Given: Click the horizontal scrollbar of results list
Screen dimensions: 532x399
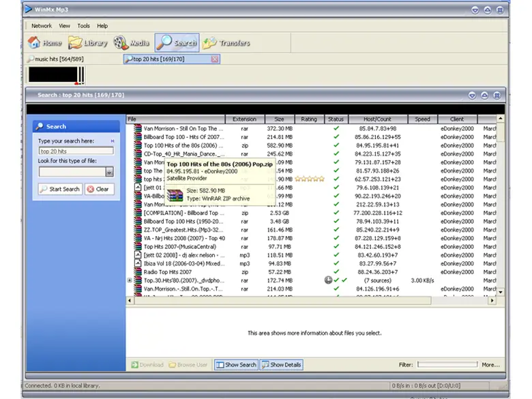Looking at the screenshot, I should click(307, 301).
